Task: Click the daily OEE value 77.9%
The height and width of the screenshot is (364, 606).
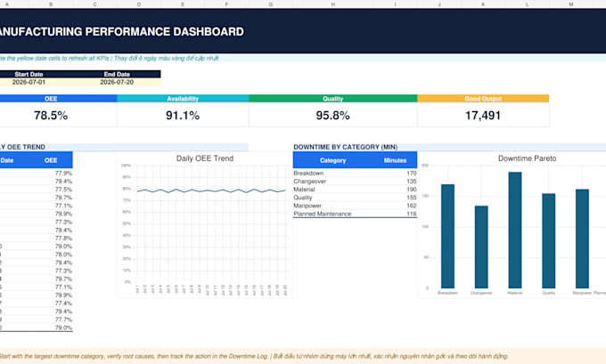Action: [x=63, y=174]
